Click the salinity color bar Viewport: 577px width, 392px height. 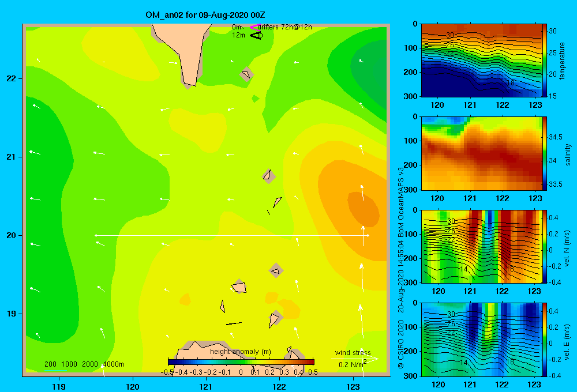[545, 153]
